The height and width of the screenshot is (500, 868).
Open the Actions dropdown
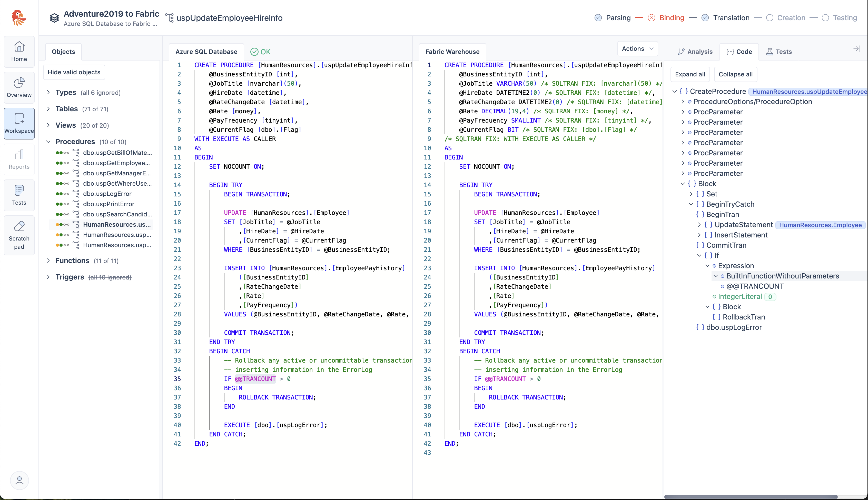point(637,49)
